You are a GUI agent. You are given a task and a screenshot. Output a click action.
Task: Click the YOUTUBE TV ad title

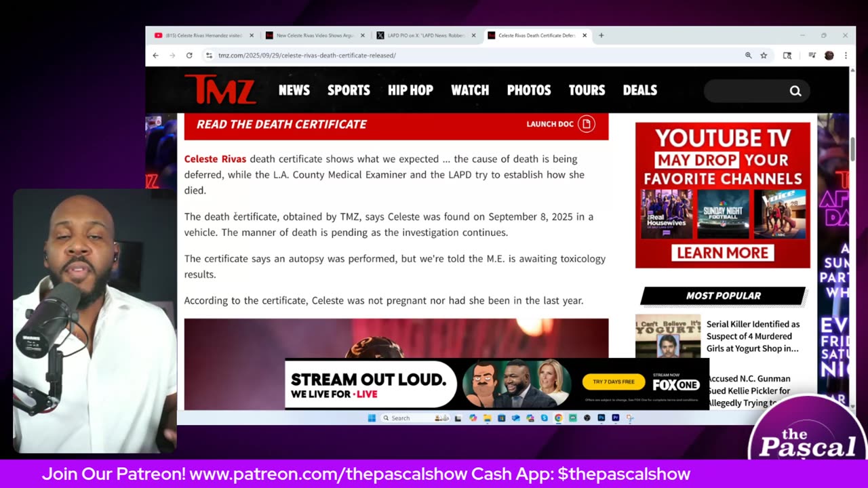coord(723,138)
